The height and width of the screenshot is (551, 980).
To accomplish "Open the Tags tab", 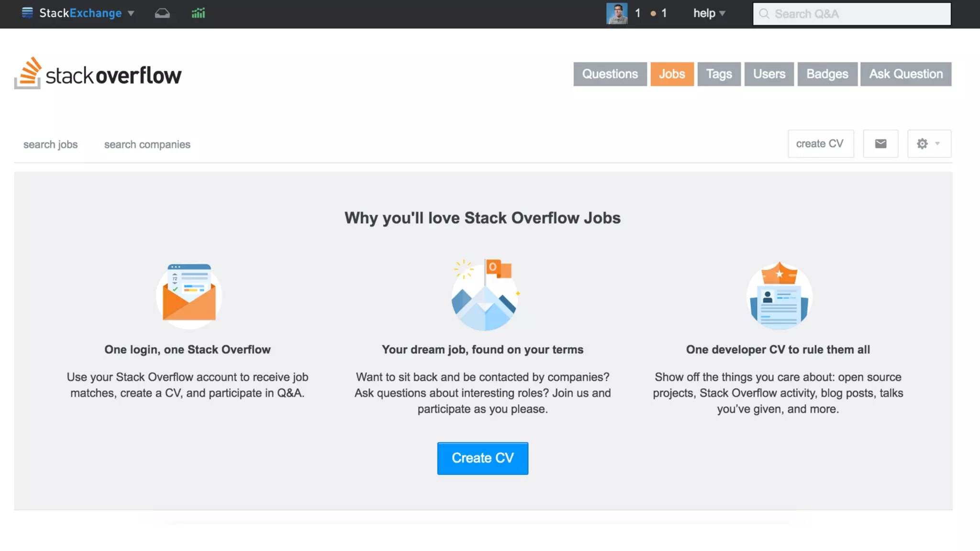I will 719,74.
